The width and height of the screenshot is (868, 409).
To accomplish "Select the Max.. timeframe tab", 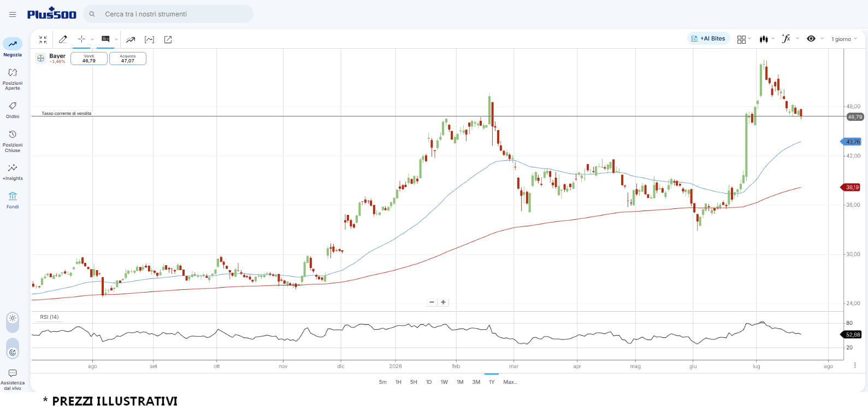I will point(510,382).
